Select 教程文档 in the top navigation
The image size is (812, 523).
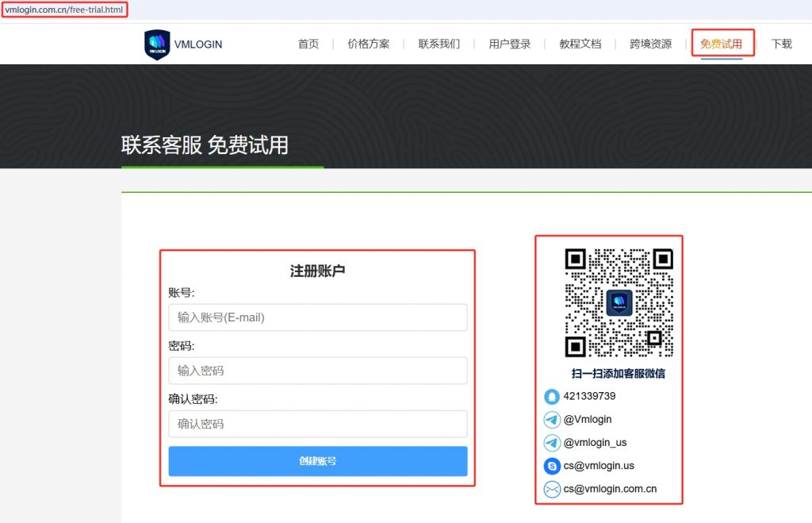(x=580, y=44)
